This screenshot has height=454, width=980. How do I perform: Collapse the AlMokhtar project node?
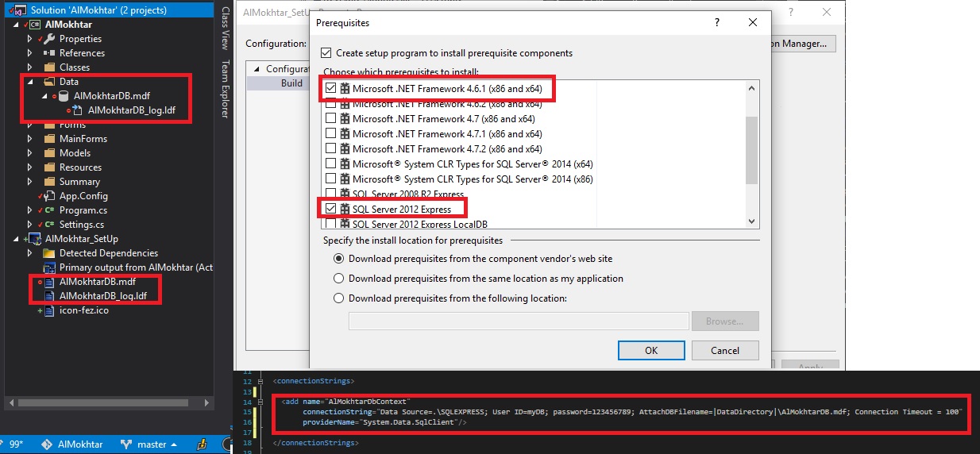click(x=16, y=25)
